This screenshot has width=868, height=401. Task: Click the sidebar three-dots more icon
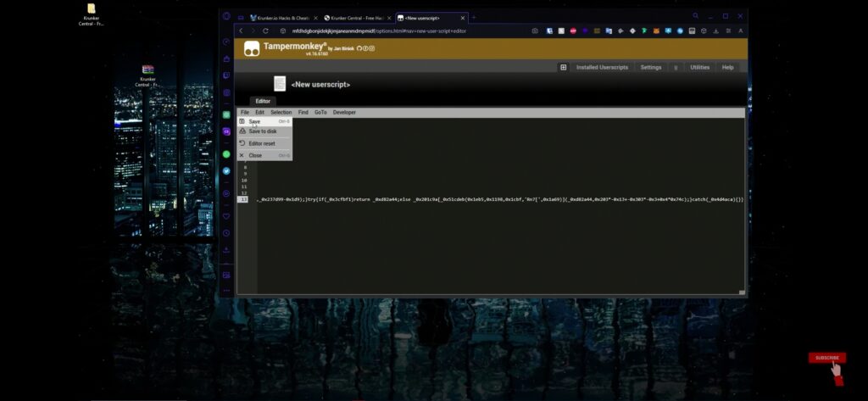coord(226,291)
